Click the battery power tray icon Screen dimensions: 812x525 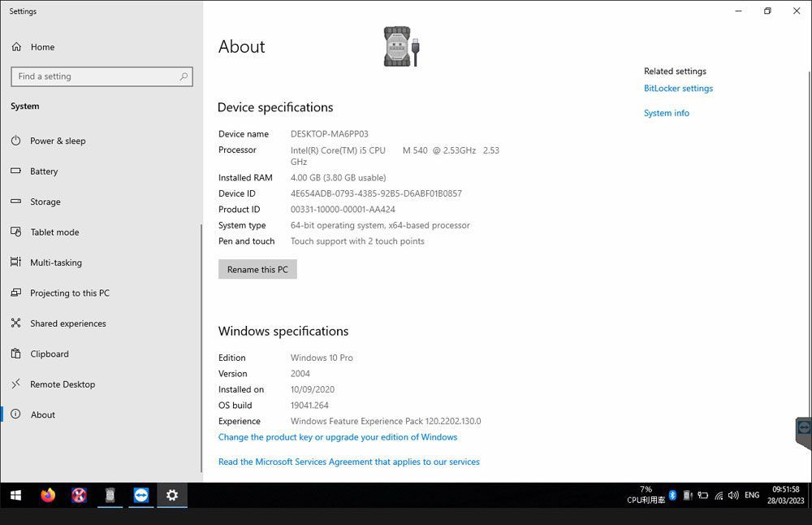[x=702, y=496]
